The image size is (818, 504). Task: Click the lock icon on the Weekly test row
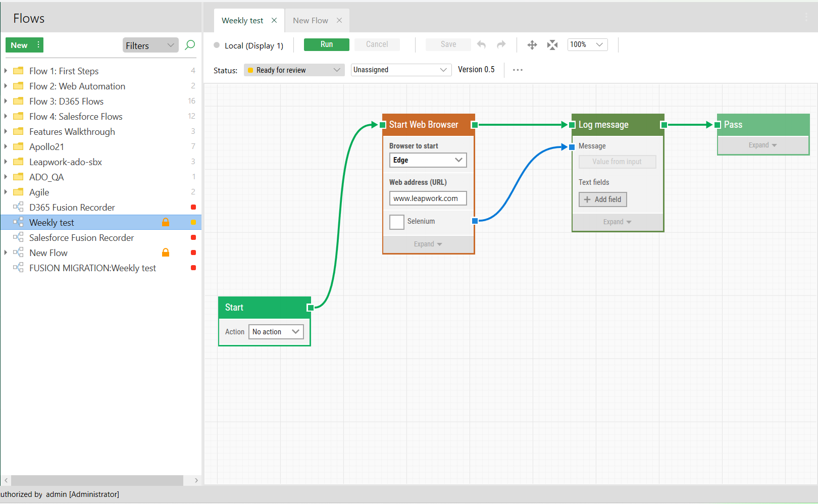166,222
